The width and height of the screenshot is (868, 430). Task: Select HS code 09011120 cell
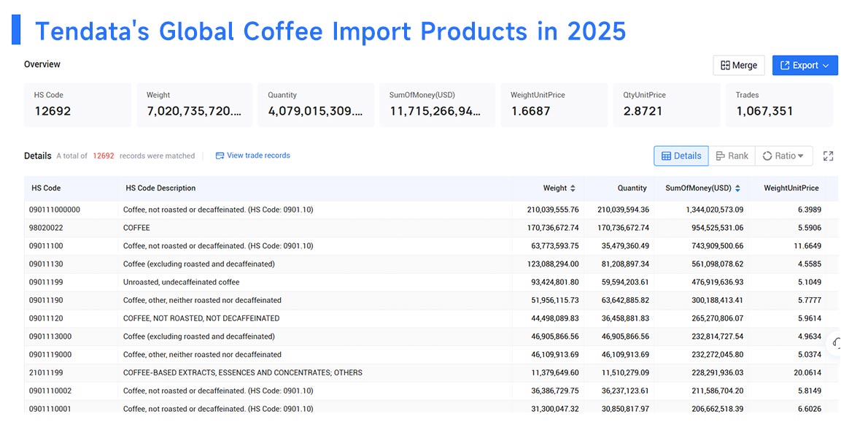45,318
